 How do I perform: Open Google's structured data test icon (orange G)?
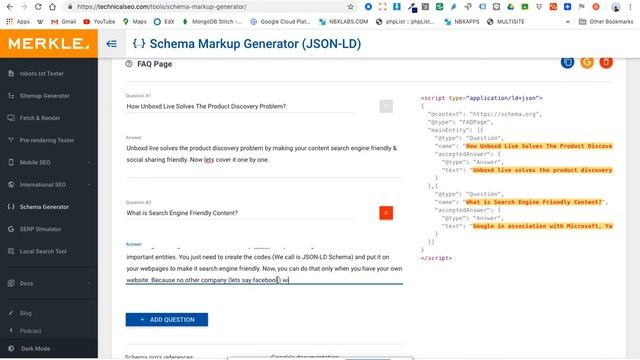587,62
